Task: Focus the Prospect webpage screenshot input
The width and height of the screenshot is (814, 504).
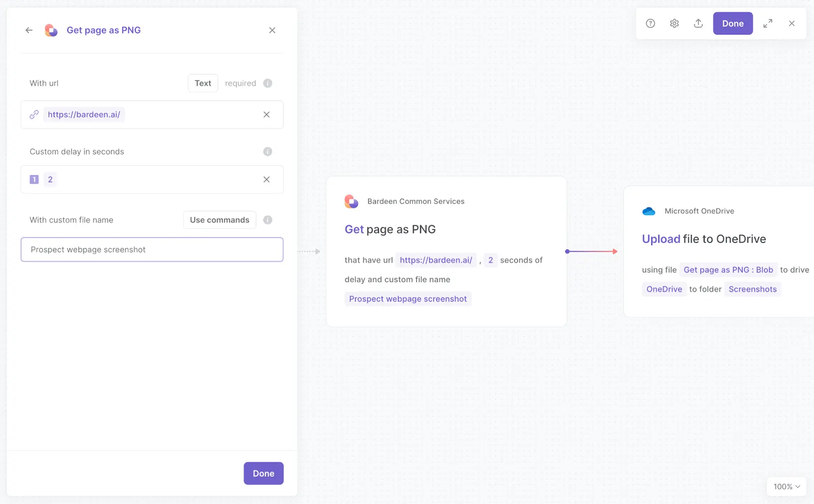Action: [x=152, y=250]
